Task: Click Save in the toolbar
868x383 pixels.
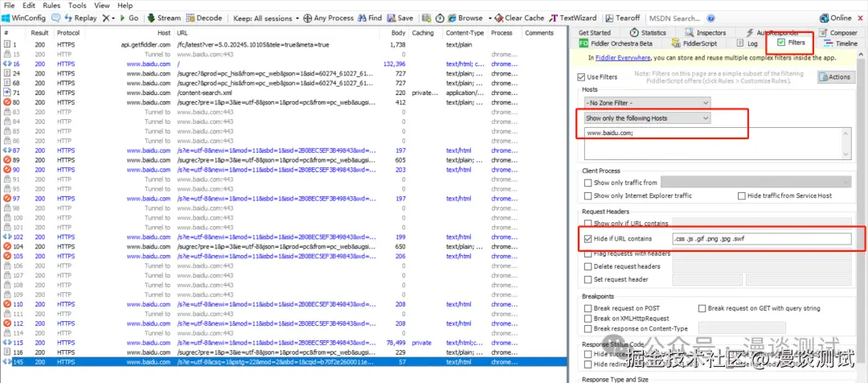Action: 400,18
